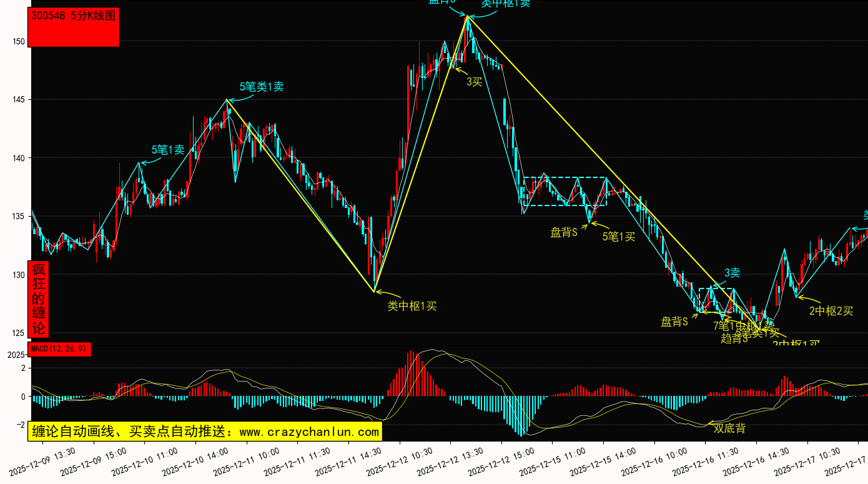Click the 300548 5分K线图 title box

74,27
